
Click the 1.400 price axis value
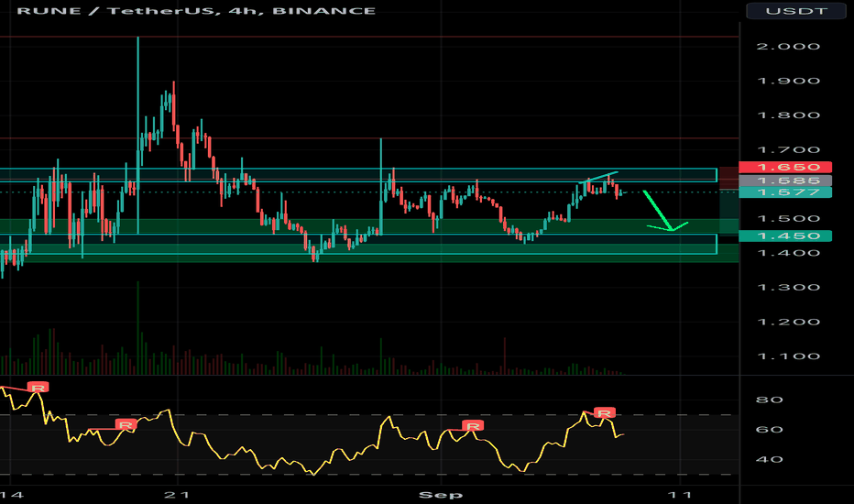[788, 253]
